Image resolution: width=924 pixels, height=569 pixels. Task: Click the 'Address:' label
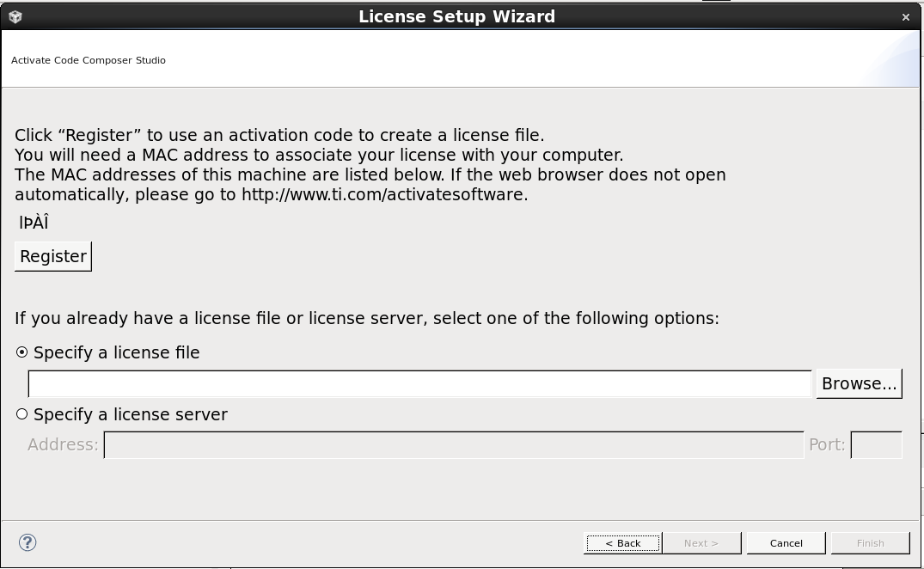click(63, 444)
